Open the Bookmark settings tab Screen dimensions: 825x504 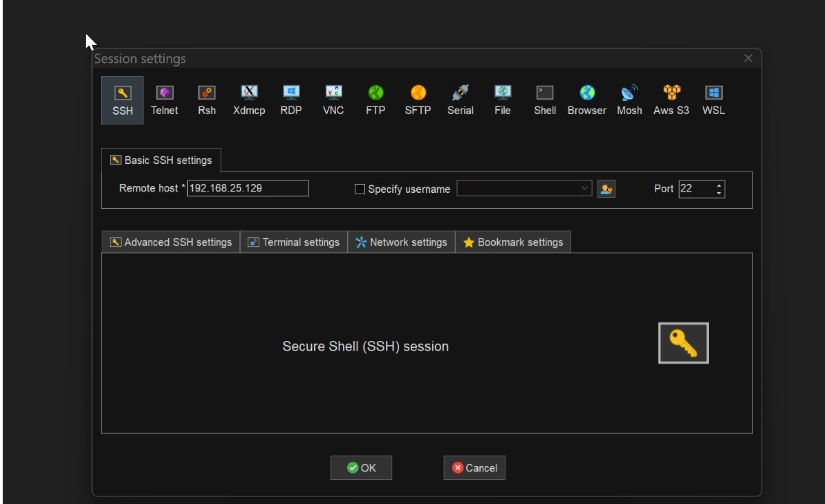pyautogui.click(x=513, y=242)
